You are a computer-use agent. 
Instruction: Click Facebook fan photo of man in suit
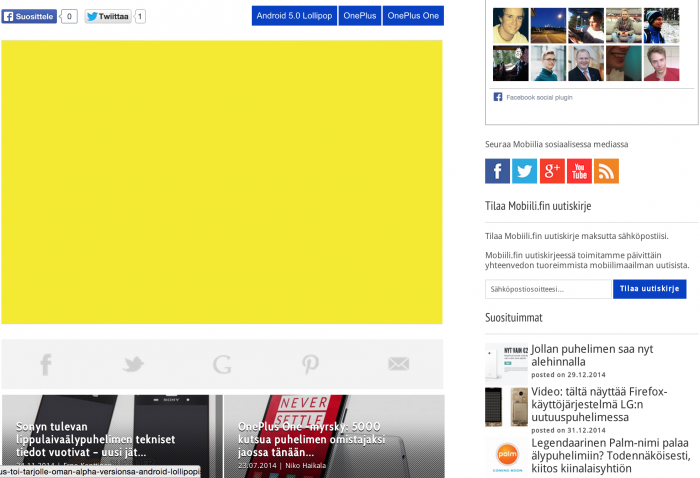[x=586, y=63]
